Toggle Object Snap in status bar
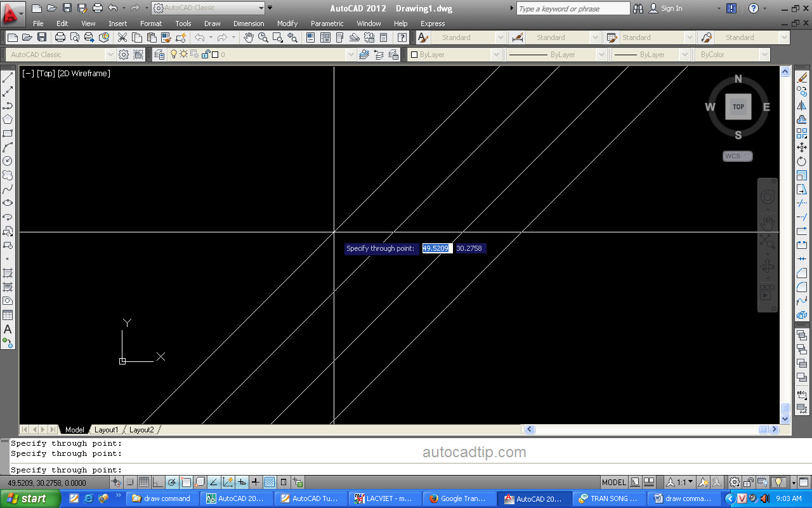This screenshot has height=508, width=812. (x=186, y=482)
